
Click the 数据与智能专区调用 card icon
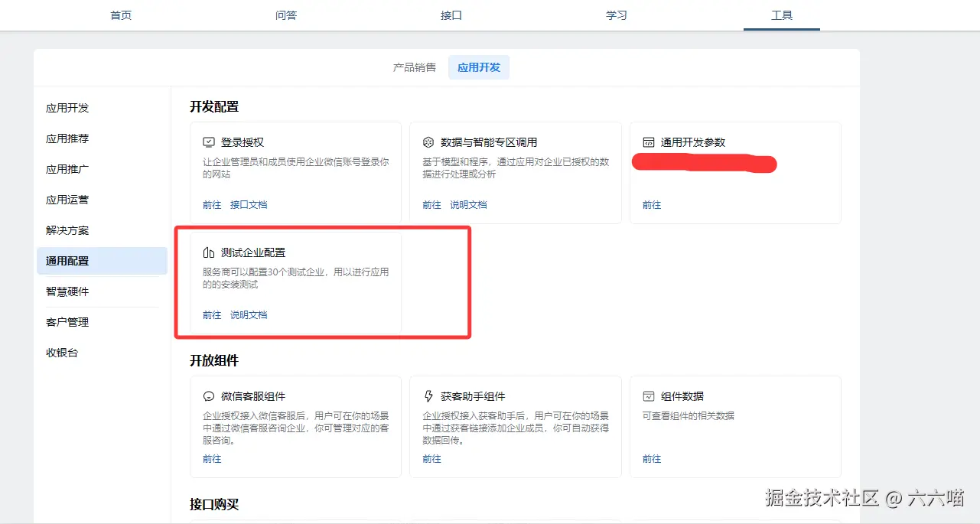428,142
